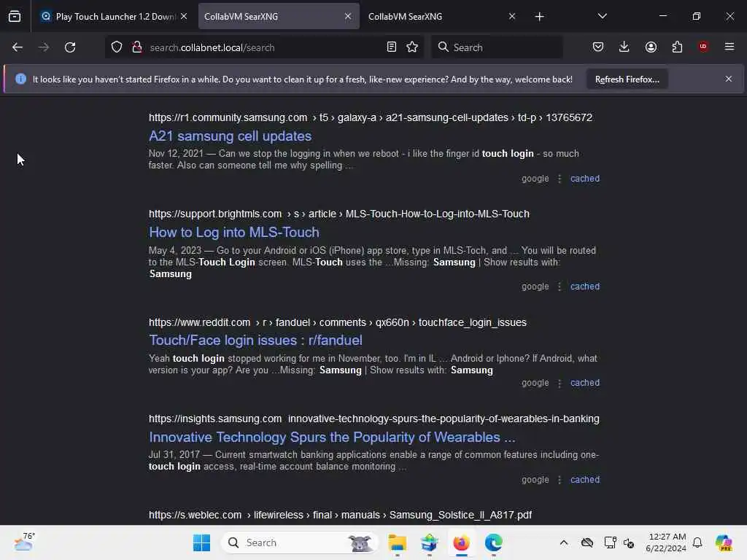Open How to Log into MLS-Touch result
Viewport: 747px width, 560px height.
click(234, 233)
